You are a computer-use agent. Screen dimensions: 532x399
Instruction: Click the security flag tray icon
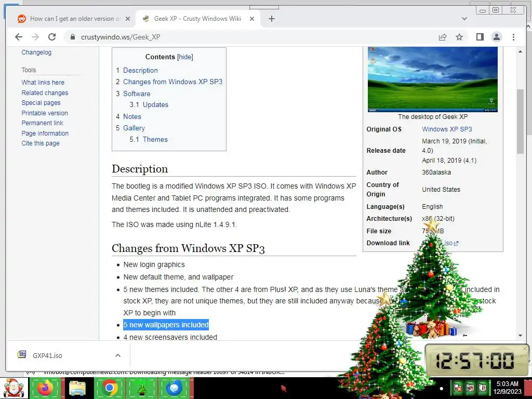point(458,388)
